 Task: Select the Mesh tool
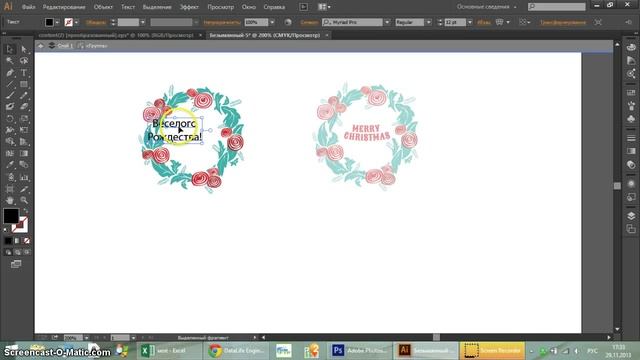pyautogui.click(x=10, y=153)
